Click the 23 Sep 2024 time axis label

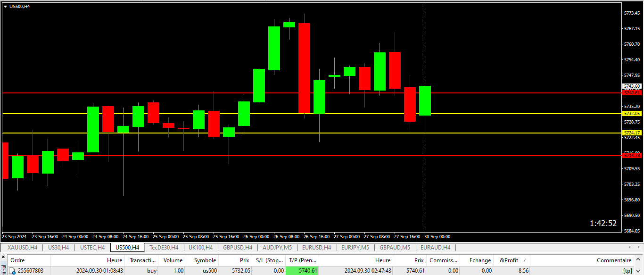pos(15,236)
